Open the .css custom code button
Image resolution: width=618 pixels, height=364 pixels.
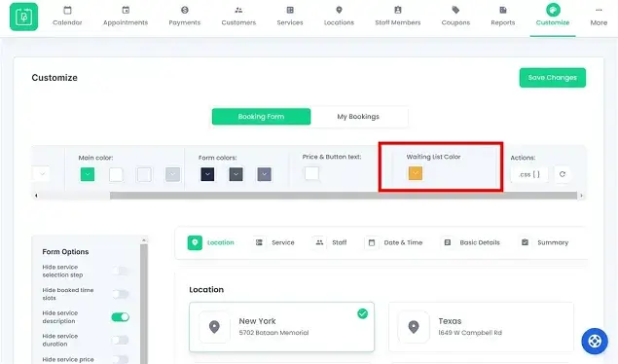529,174
